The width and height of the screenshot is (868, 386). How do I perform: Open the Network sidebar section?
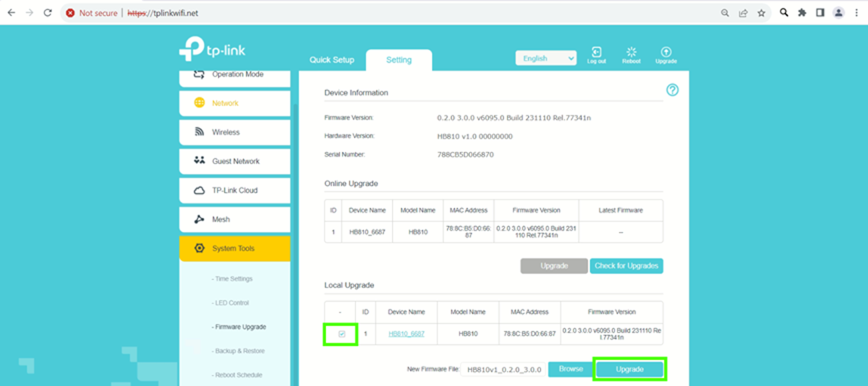coord(235,103)
